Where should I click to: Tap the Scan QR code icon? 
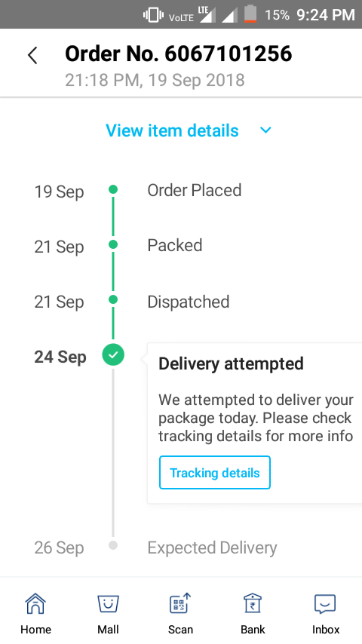pos(180,603)
